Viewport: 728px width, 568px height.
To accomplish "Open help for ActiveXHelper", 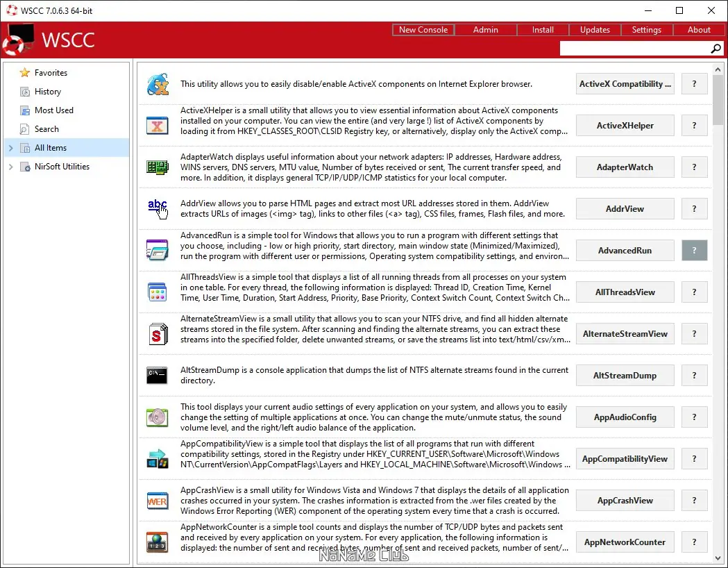I will tap(694, 126).
